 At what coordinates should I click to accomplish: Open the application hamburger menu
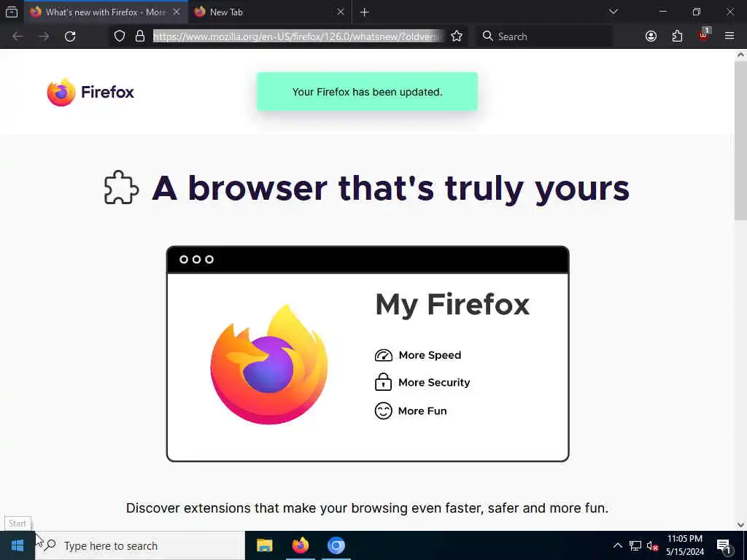[x=729, y=36]
